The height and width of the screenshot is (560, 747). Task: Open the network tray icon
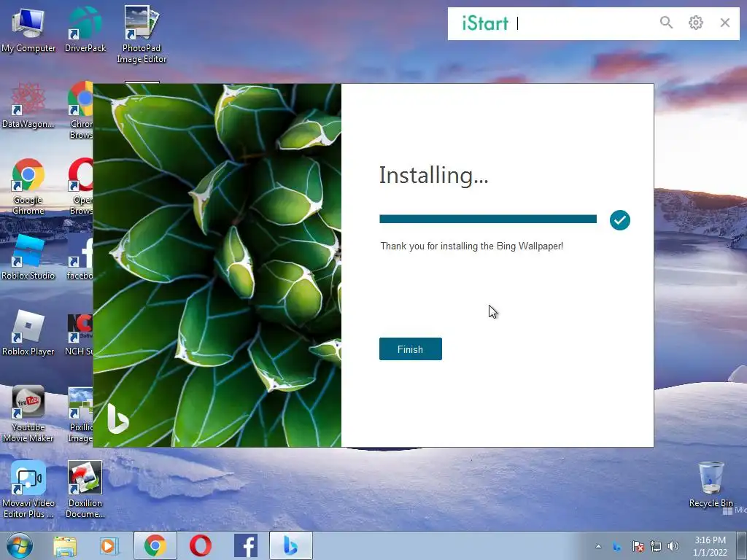click(x=656, y=546)
